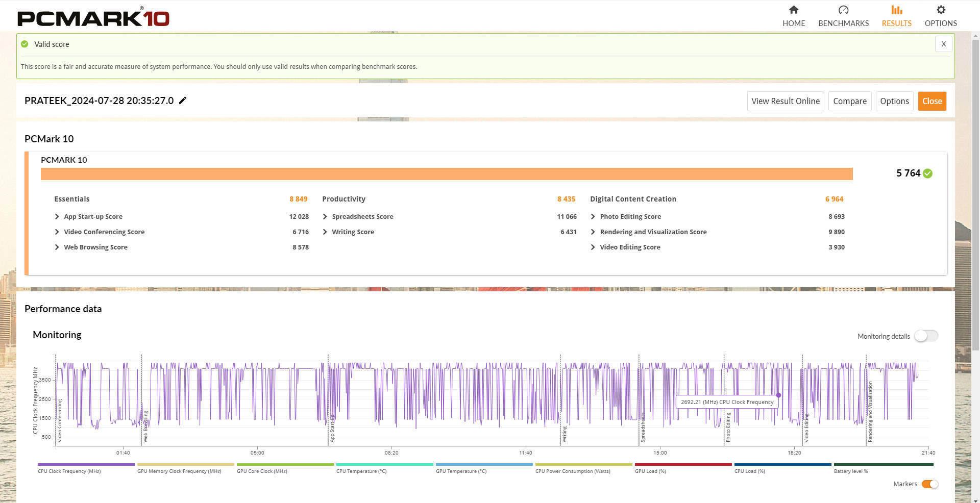This screenshot has height=503, width=980.
Task: Click Photo Editing marker on chart
Action: (x=728, y=427)
